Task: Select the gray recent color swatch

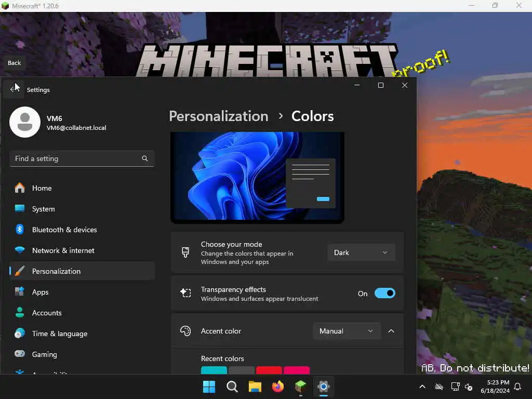Action: (x=242, y=370)
